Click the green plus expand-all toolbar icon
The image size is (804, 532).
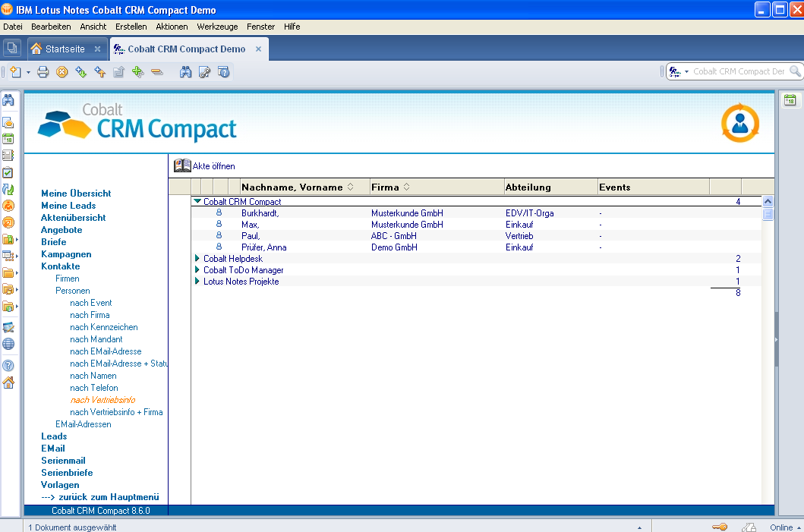pyautogui.click(x=138, y=72)
